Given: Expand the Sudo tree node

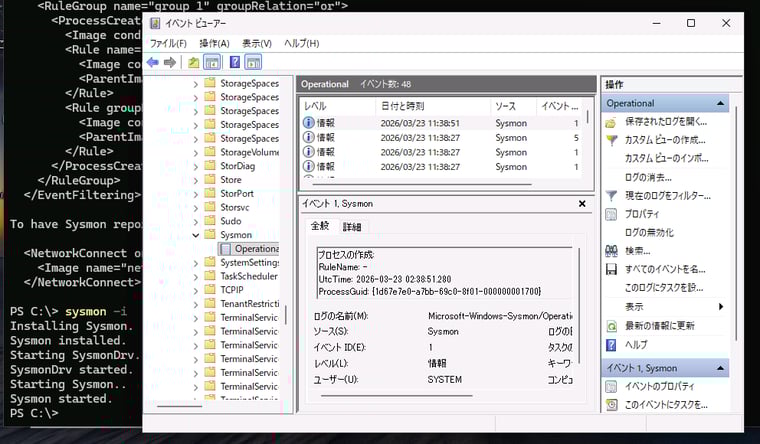Looking at the screenshot, I should click(x=196, y=222).
